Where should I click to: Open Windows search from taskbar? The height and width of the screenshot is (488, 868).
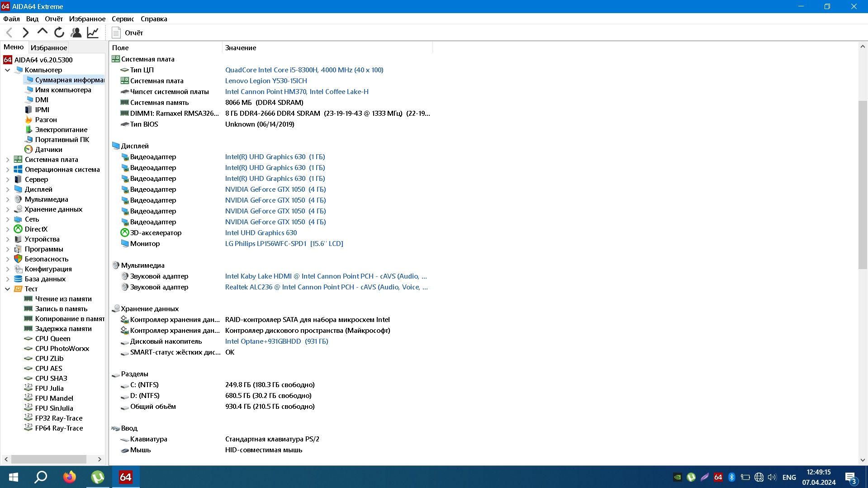pos(41,477)
